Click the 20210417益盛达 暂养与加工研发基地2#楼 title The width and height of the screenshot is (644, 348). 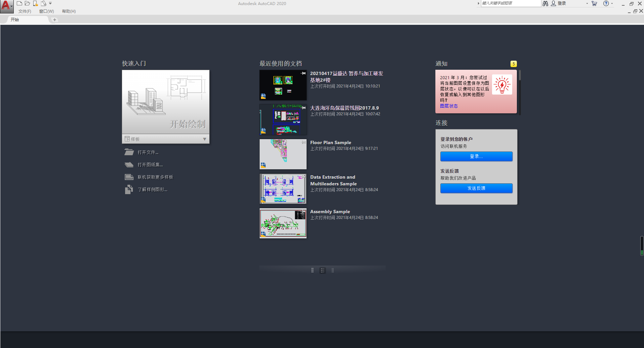346,77
